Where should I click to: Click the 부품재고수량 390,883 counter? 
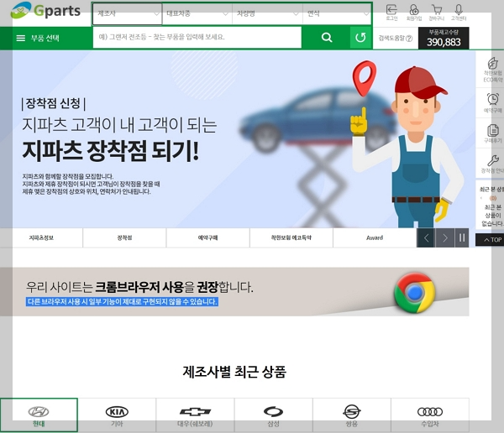[444, 39]
